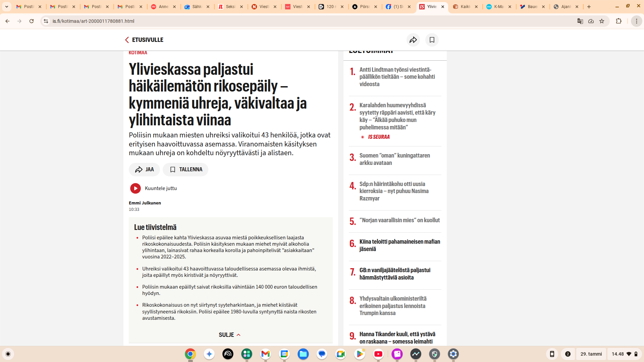
Task: Click the IS SEURAA label
Action: (379, 137)
